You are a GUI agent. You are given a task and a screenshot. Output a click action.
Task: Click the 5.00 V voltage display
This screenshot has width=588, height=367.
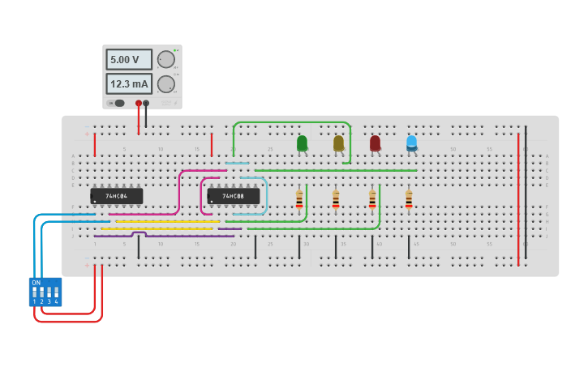tap(129, 59)
